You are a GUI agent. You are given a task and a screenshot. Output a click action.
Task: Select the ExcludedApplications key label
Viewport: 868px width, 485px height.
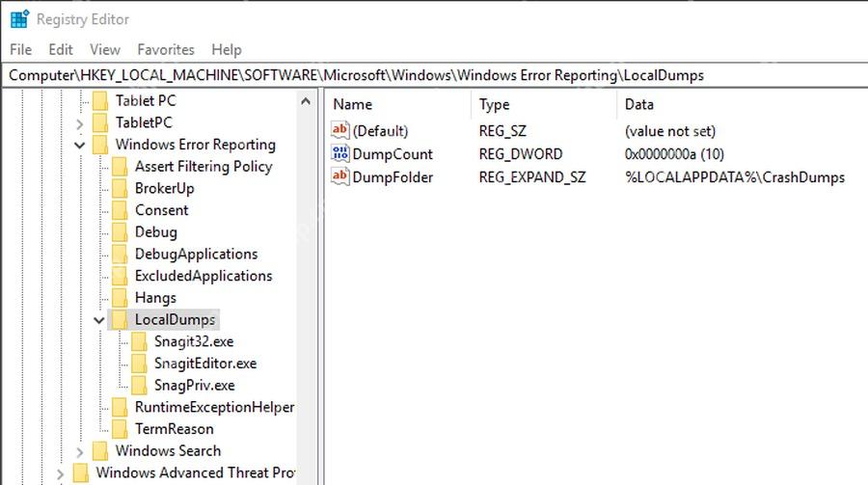203,276
